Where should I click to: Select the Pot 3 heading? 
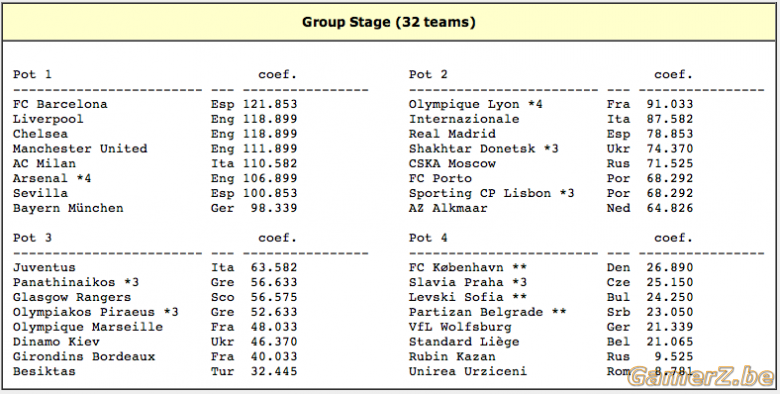pyautogui.click(x=32, y=238)
